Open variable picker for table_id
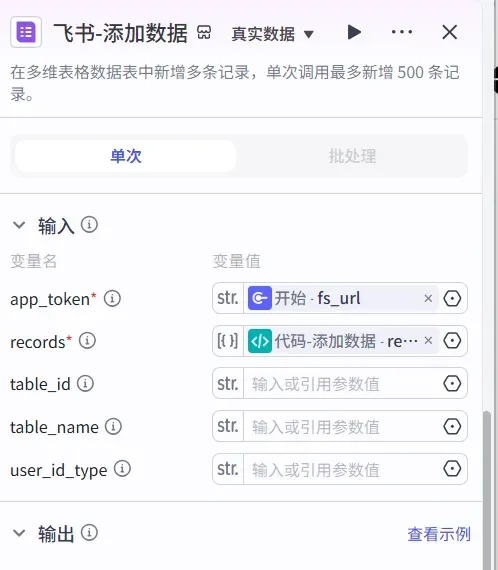Image resolution: width=498 pixels, height=570 pixels. coord(452,384)
